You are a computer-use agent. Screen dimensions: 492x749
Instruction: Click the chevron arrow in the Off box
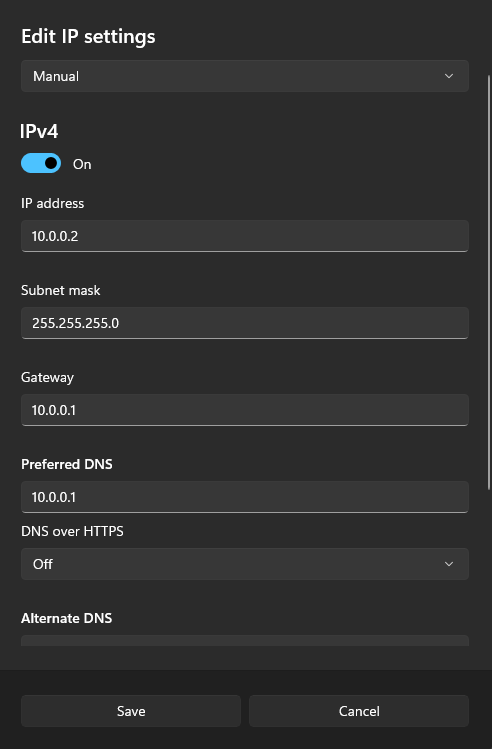tap(449, 564)
